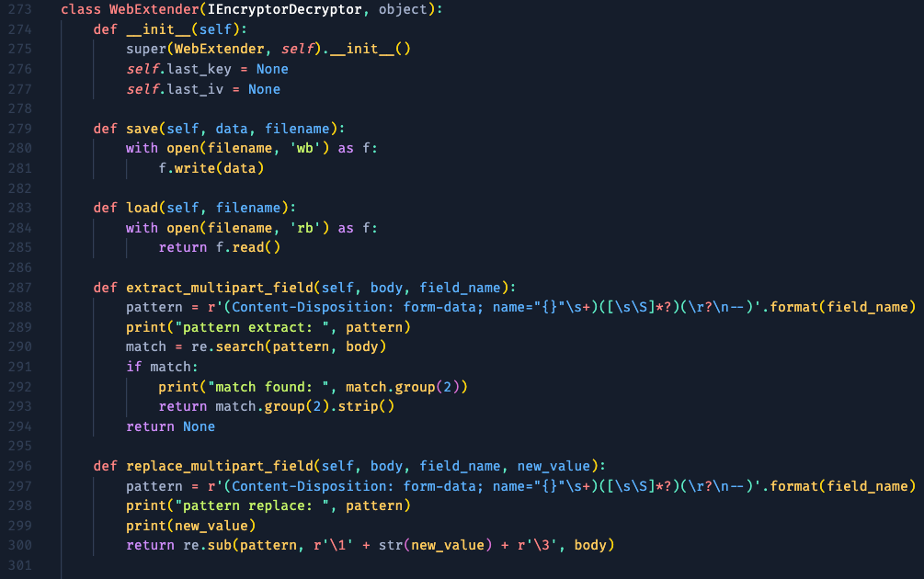The width and height of the screenshot is (924, 579).
Task: Click print(new_value) statement
Action: click(x=191, y=526)
